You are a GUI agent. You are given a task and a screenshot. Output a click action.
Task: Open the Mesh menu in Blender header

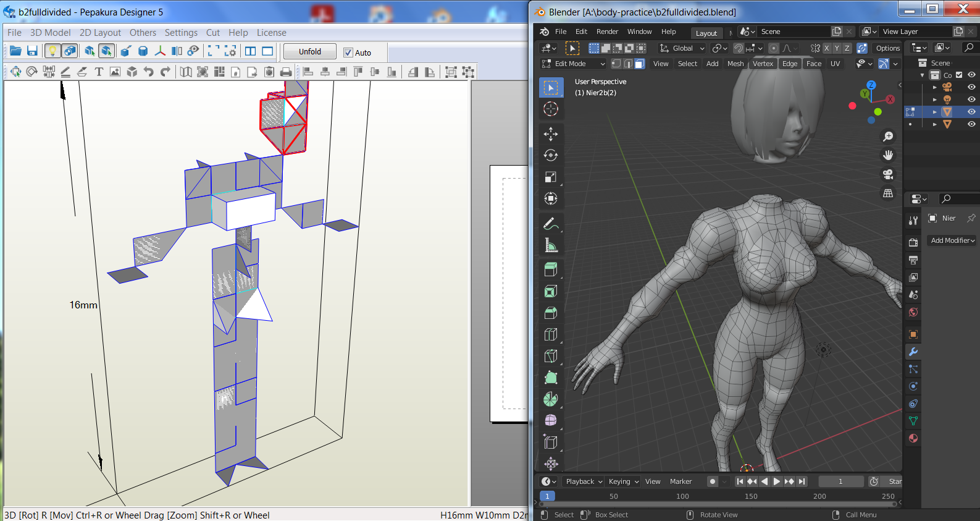735,64
